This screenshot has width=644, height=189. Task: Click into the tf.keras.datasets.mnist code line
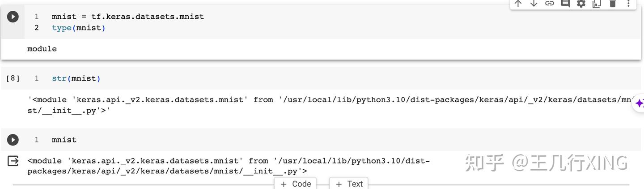pyautogui.click(x=127, y=17)
